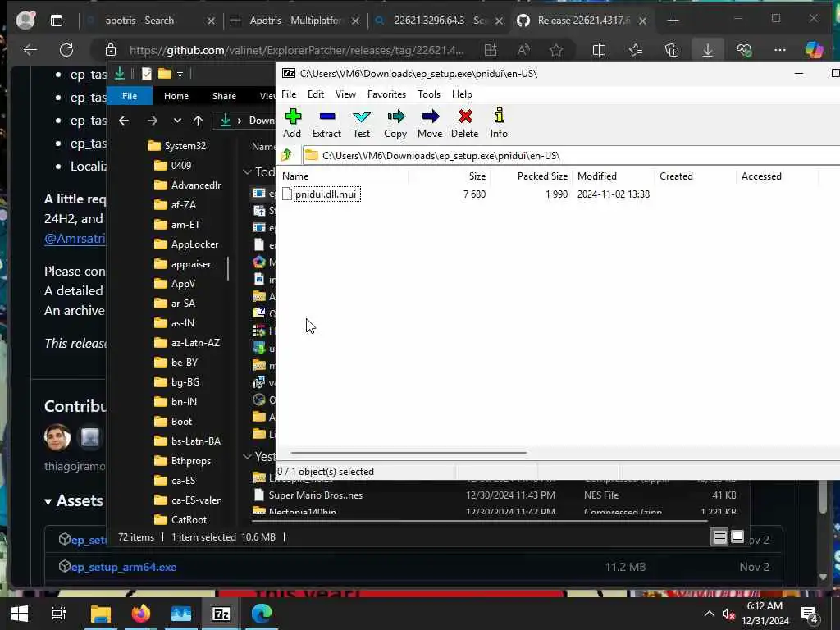
Task: Click the Up arrow in File Explorer
Action: (199, 121)
